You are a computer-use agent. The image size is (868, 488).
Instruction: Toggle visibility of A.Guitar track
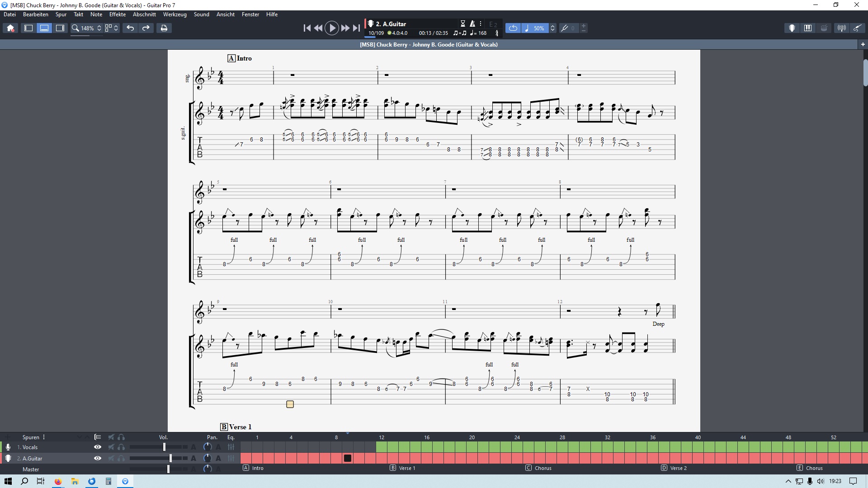coord(97,458)
